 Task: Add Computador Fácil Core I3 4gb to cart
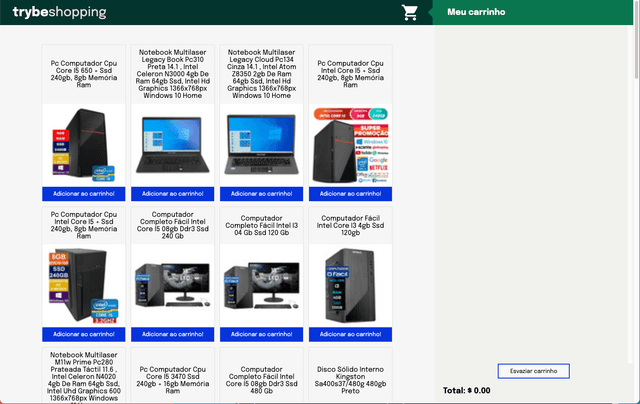point(351,334)
